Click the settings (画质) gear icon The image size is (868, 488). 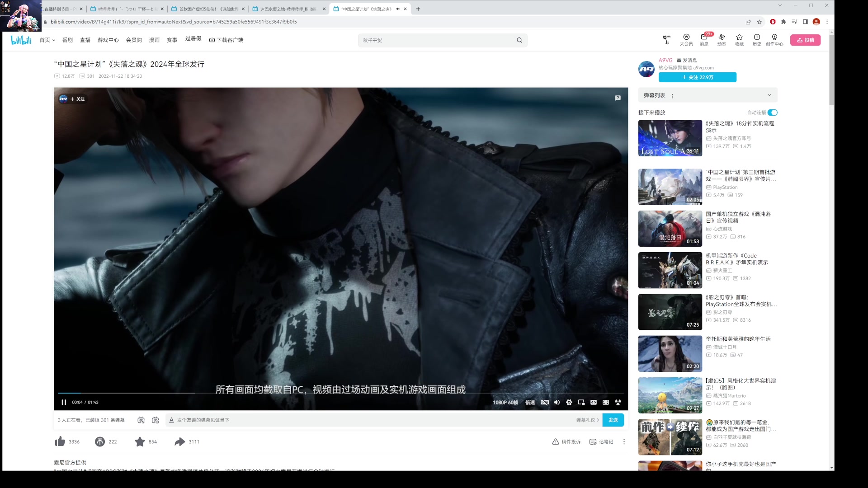[x=568, y=402]
